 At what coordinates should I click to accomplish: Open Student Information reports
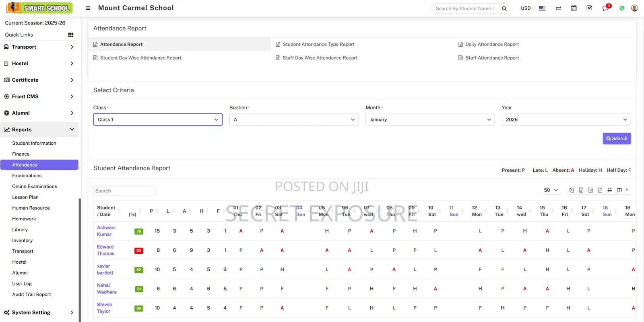[x=34, y=143]
